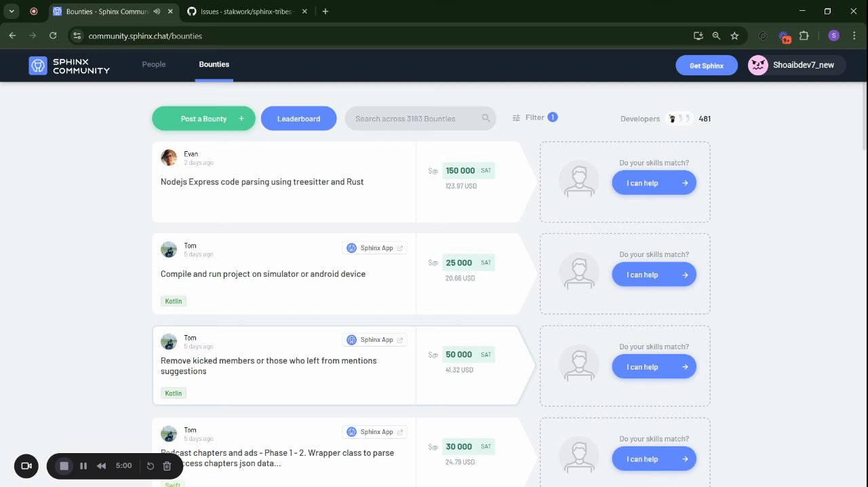Screen dimensions: 868x487
Task: Click the Search across 3183 Bounties field
Action: point(420,119)
